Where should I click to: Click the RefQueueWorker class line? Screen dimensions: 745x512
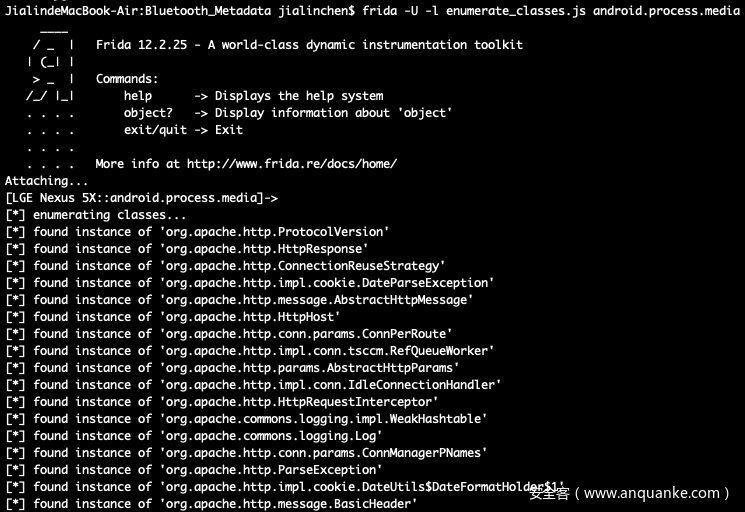(252, 351)
